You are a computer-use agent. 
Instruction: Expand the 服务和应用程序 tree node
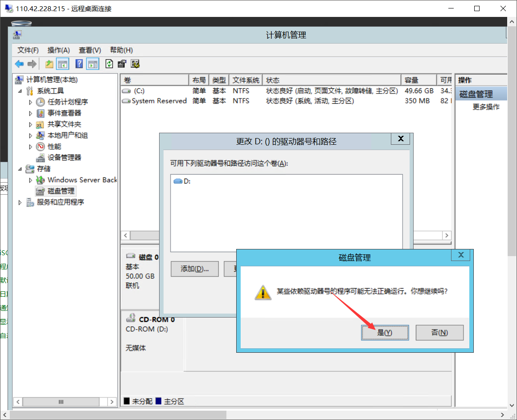point(20,202)
